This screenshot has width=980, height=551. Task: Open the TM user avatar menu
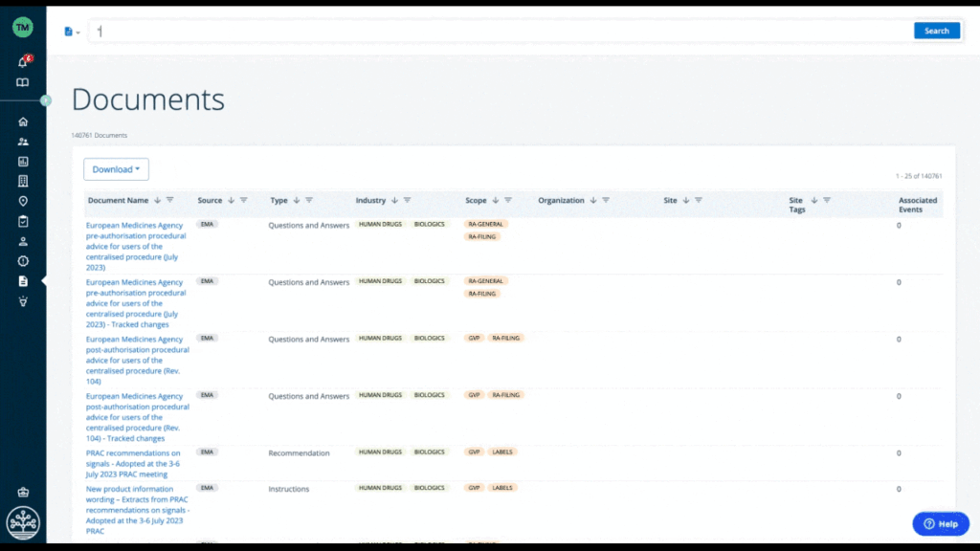pyautogui.click(x=23, y=27)
